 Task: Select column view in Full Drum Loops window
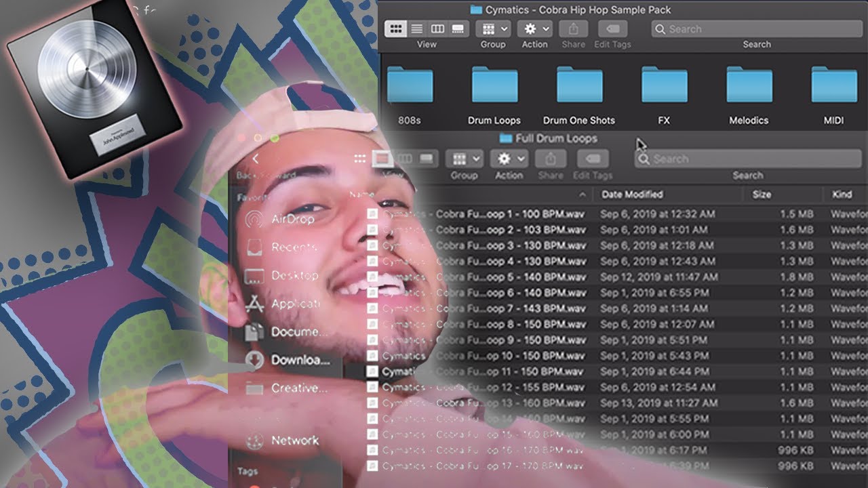tap(405, 159)
